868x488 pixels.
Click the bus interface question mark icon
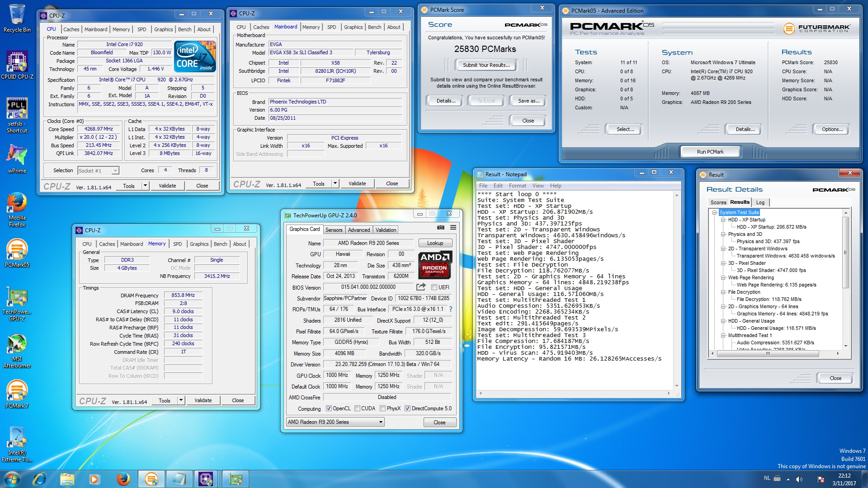(x=451, y=309)
